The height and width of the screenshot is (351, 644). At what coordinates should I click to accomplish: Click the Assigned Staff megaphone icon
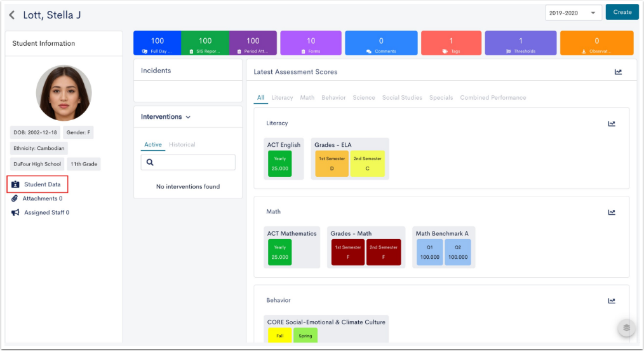point(15,212)
